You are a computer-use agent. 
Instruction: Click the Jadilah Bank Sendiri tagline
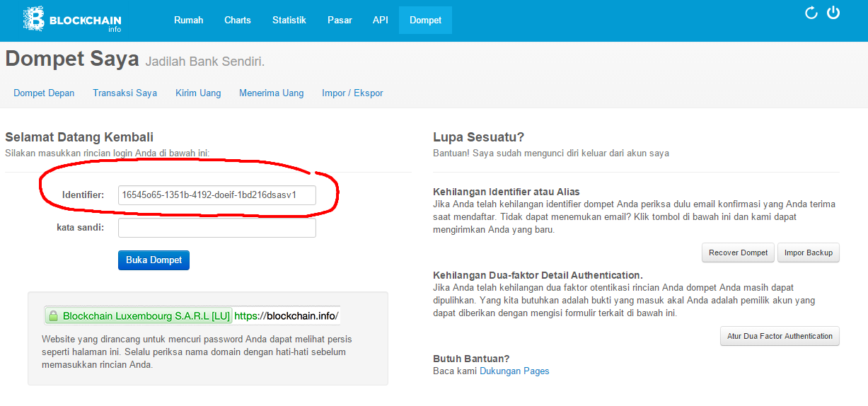(x=205, y=62)
